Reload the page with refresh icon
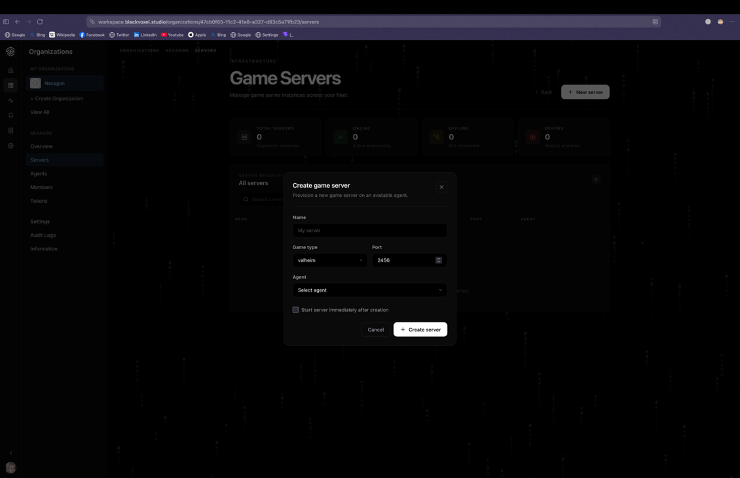740x478 pixels. pos(40,22)
